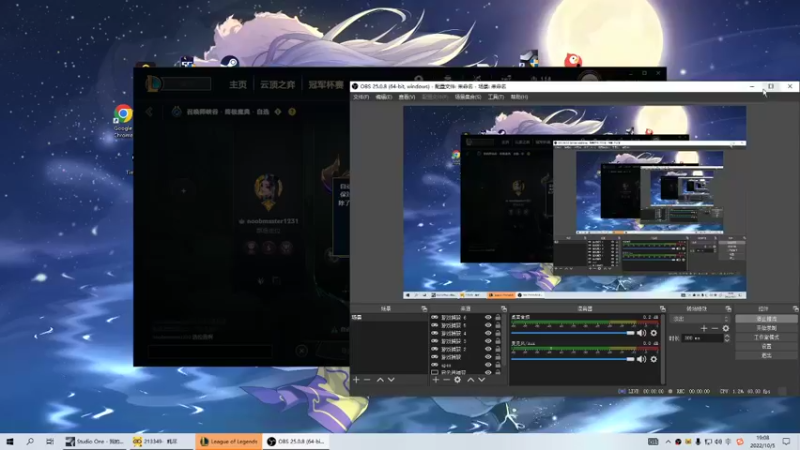
Task: Switch to the 云顶之弈 tab in League client
Action: pos(278,85)
